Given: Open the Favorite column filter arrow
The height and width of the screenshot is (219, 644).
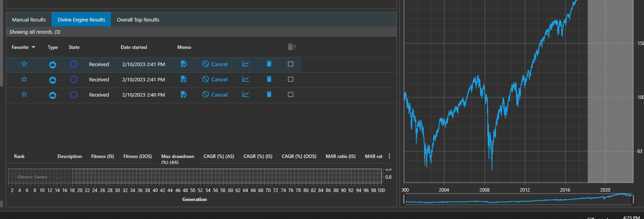Looking at the screenshot, I should click(34, 47).
